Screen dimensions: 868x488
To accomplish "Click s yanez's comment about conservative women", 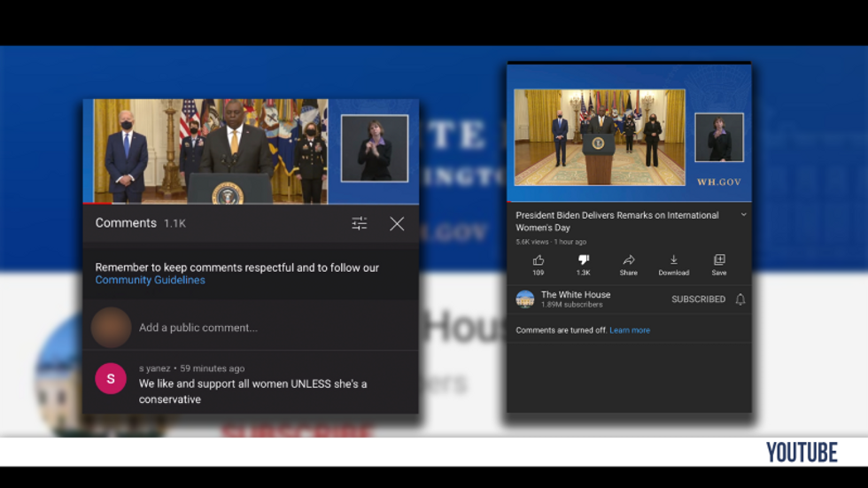I will (253, 391).
